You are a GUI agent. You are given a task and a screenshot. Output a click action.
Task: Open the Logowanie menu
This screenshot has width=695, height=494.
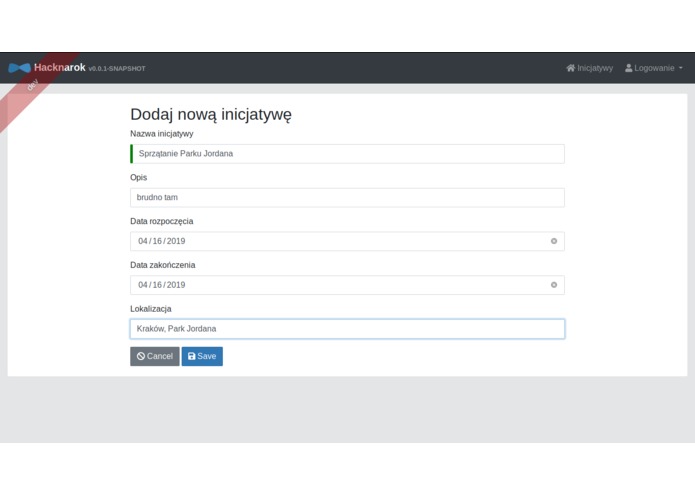[x=653, y=68]
